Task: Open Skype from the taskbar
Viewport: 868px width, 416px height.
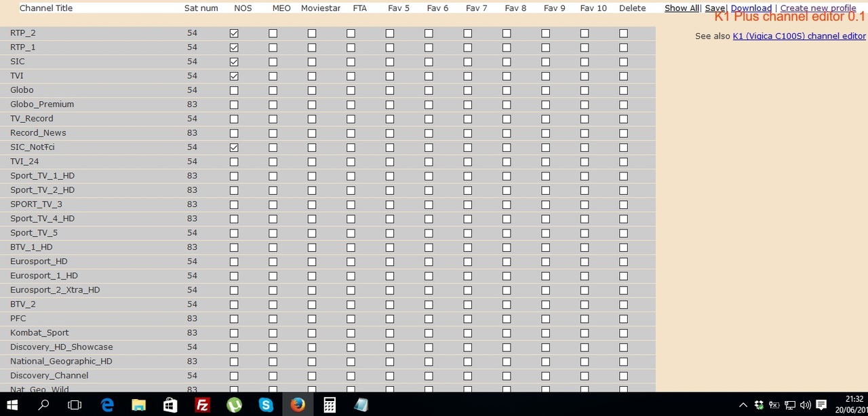Action: [266, 405]
